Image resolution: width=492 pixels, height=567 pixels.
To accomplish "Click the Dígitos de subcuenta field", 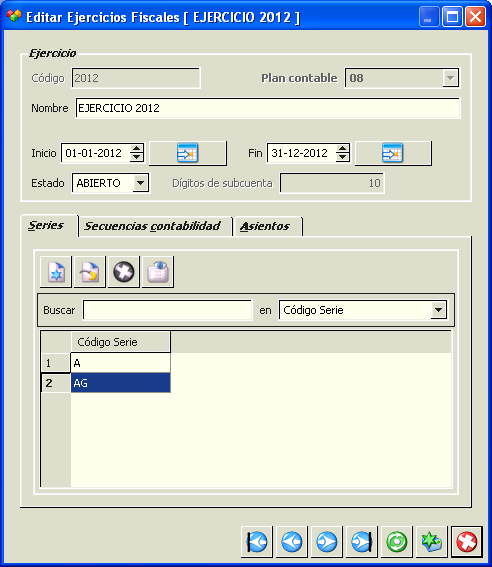I will (331, 183).
